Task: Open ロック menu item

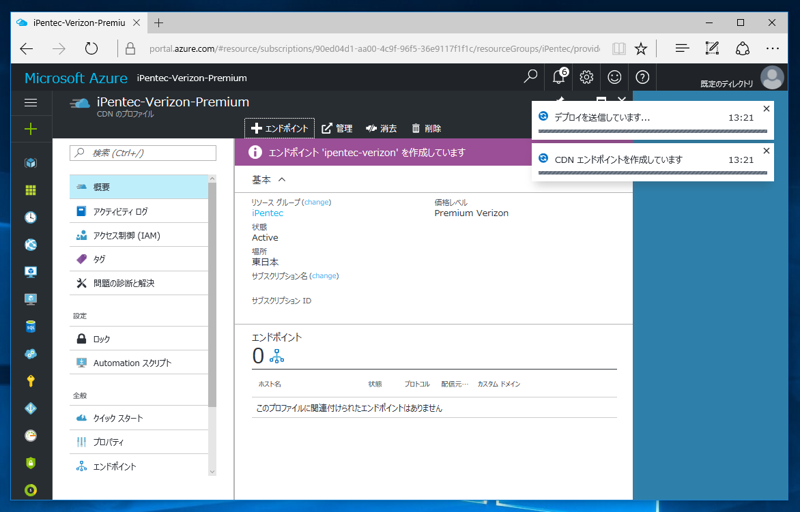Action: [139, 339]
